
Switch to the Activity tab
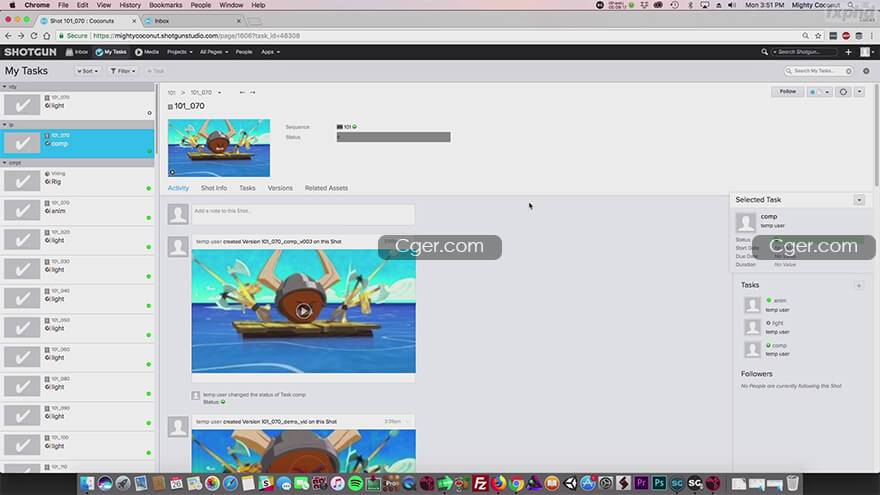click(x=178, y=188)
